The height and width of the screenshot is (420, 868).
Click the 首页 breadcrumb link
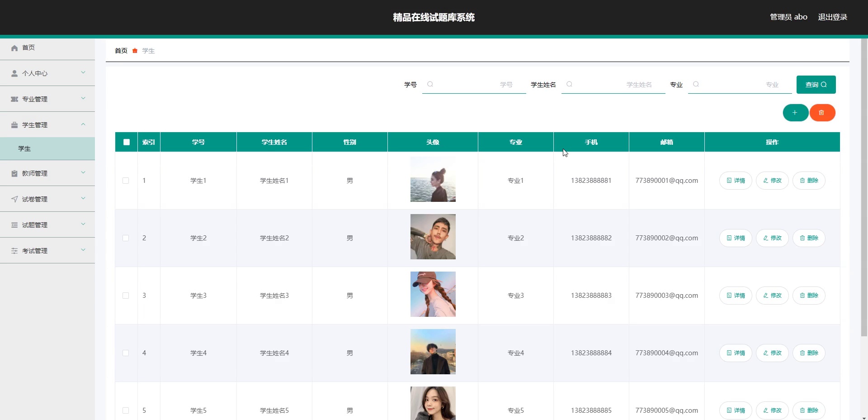(121, 51)
